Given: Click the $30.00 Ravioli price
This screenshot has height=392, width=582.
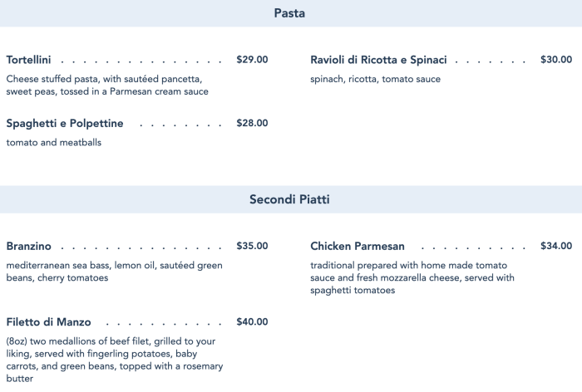Looking at the screenshot, I should (x=555, y=60).
